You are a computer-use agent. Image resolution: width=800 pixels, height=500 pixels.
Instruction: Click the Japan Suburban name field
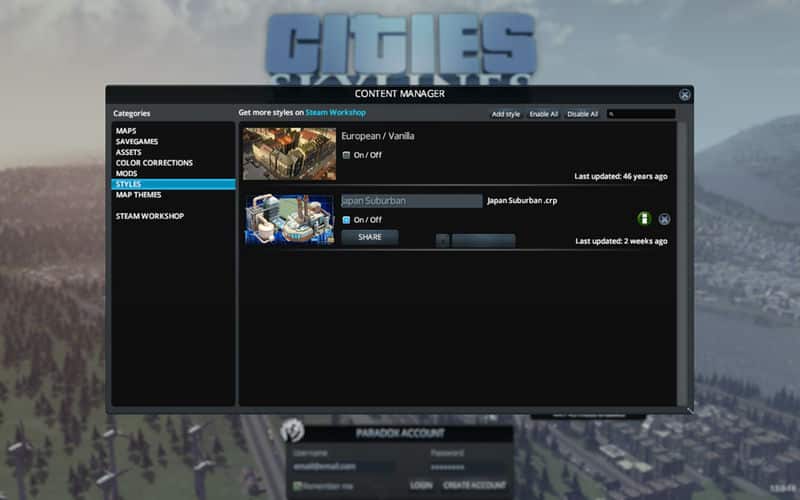click(x=411, y=201)
